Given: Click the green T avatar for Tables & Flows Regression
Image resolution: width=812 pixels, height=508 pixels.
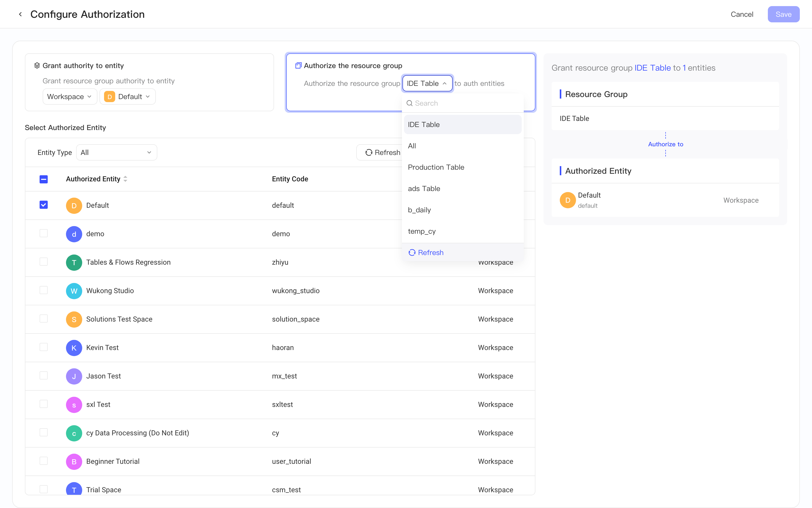Looking at the screenshot, I should point(74,262).
